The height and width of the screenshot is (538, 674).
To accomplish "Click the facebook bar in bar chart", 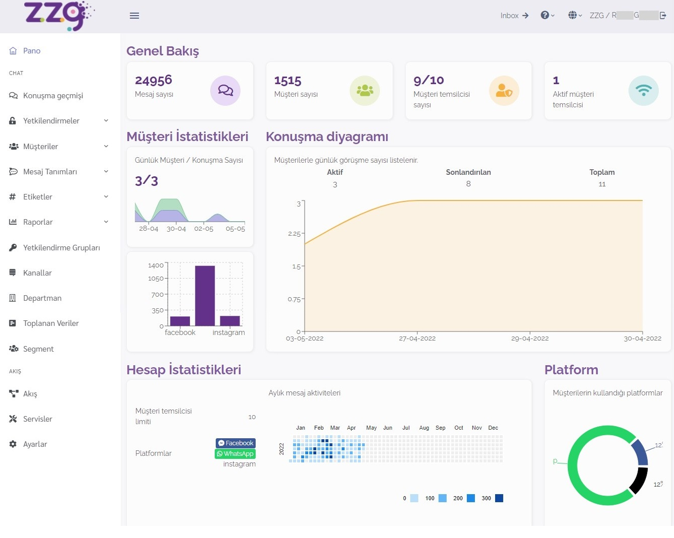I will (x=180, y=321).
